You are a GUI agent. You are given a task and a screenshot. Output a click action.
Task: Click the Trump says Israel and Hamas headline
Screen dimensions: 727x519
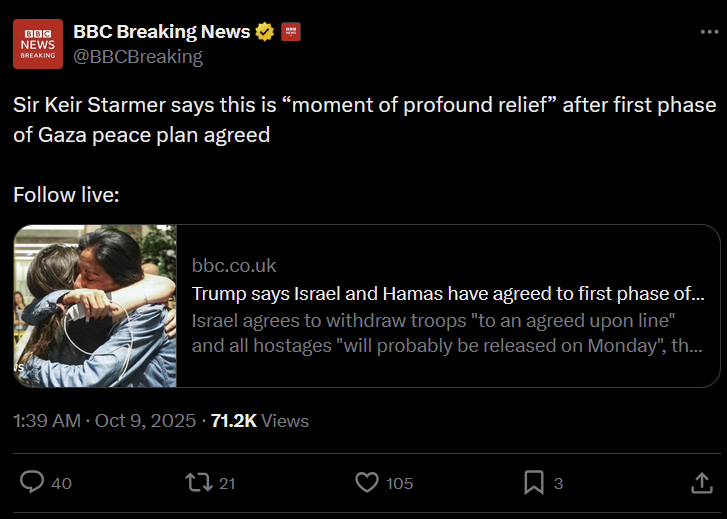(x=447, y=294)
